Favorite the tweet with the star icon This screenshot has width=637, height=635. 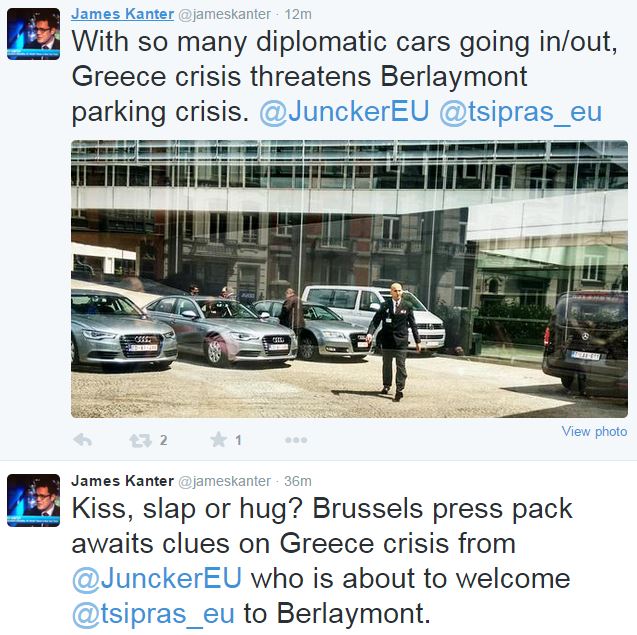coord(219,440)
